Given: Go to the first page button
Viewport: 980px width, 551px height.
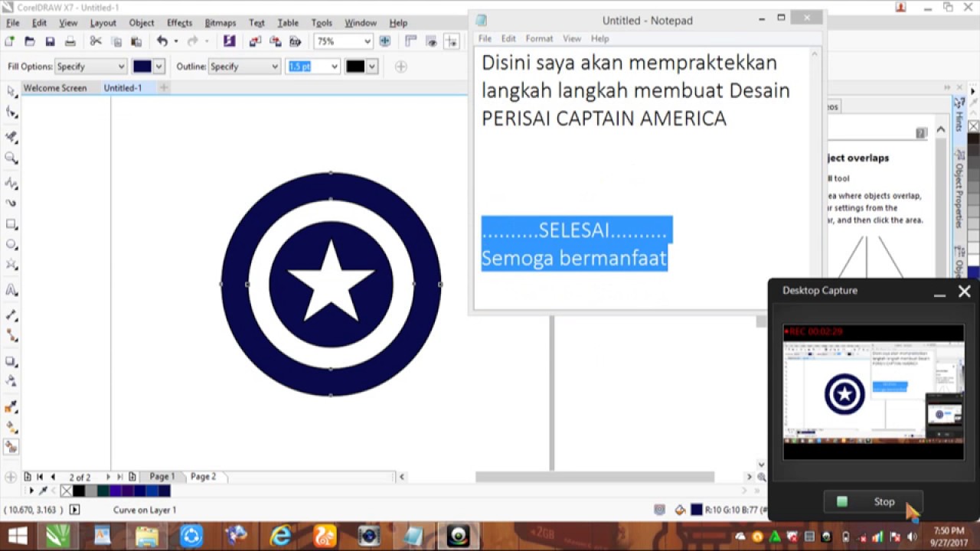Looking at the screenshot, I should [x=40, y=477].
